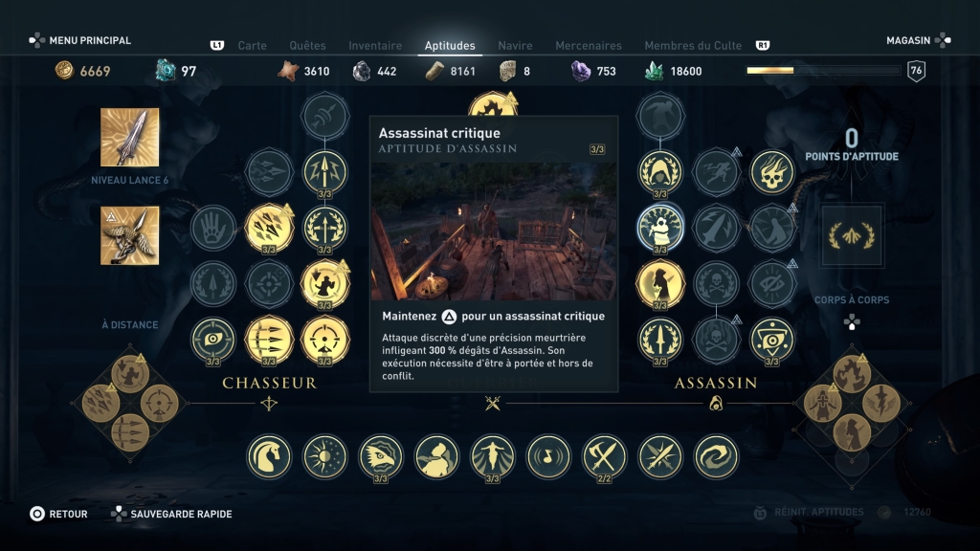Viewport: 980px width, 551px height.
Task: Switch to the Inventaire tab
Action: pos(375,46)
